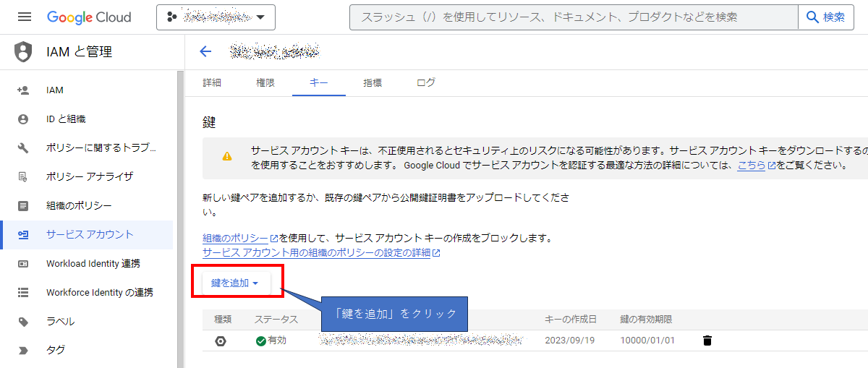Open the hamburger navigation menu

pyautogui.click(x=25, y=17)
